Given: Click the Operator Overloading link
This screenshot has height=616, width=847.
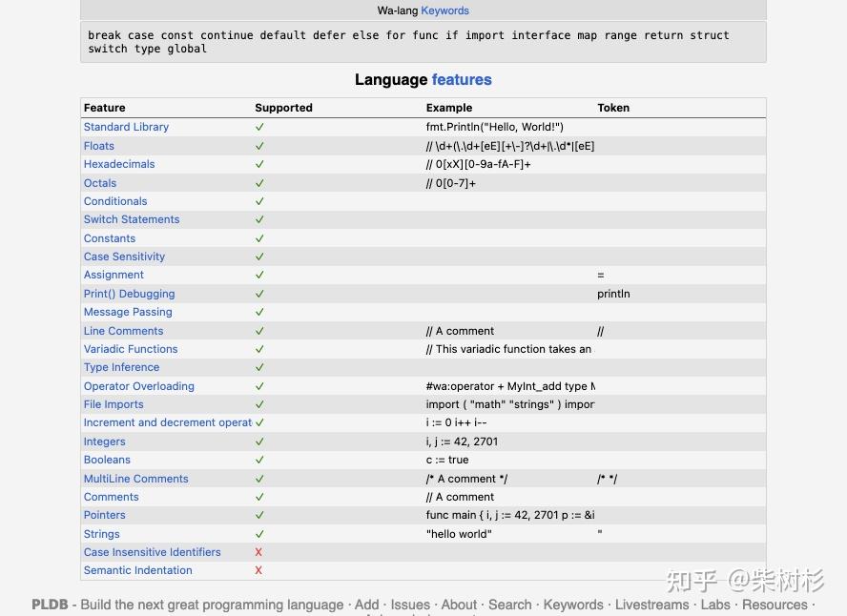Looking at the screenshot, I should tap(139, 386).
